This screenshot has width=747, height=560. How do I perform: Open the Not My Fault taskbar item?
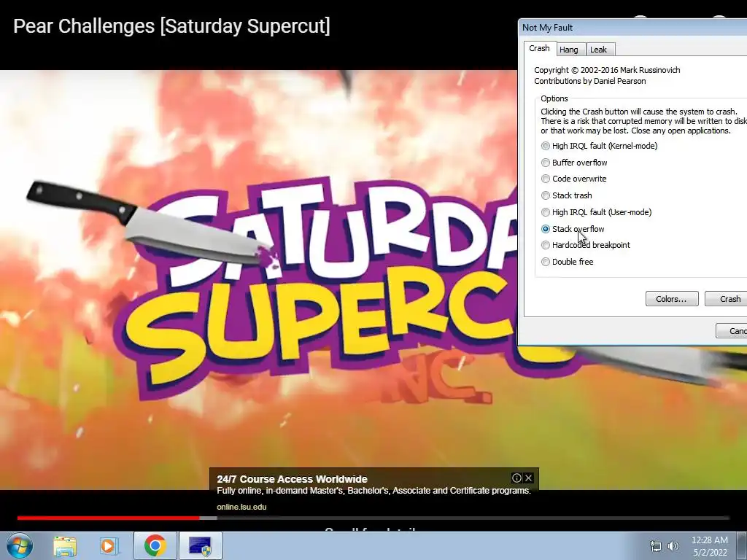click(x=200, y=545)
